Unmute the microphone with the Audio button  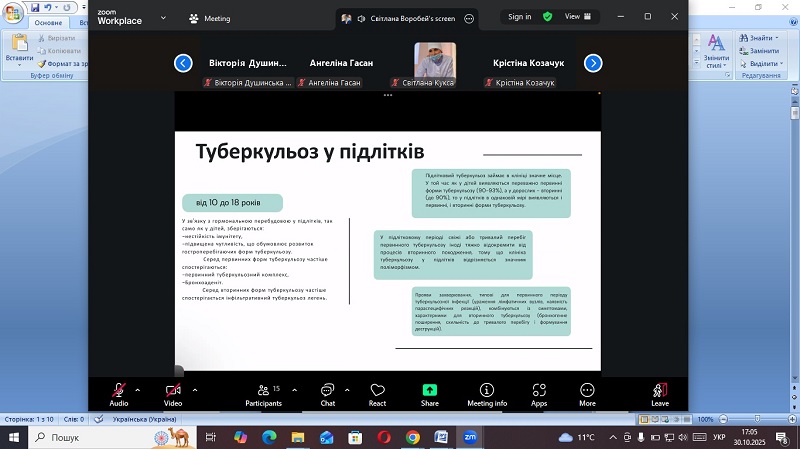point(118,393)
